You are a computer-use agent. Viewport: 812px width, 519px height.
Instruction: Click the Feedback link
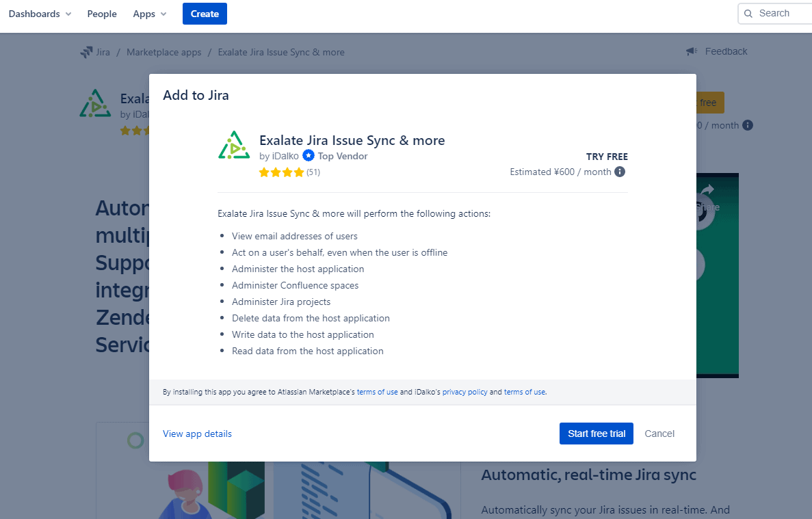click(x=726, y=51)
